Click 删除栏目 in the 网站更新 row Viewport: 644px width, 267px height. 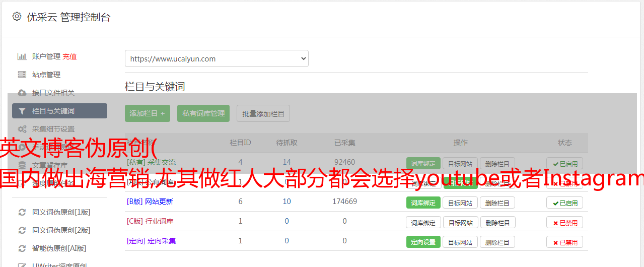point(497,203)
